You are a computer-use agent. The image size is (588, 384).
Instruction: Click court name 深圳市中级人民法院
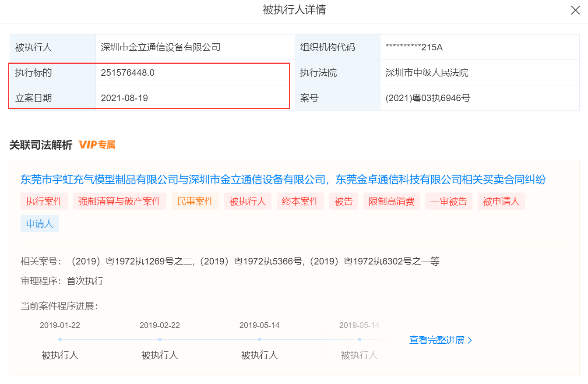[427, 73]
